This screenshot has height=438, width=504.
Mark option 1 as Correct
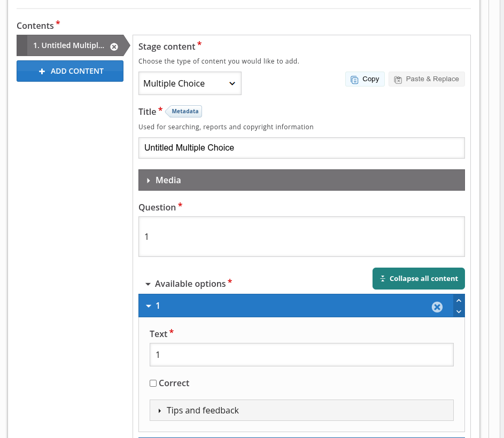click(x=153, y=383)
